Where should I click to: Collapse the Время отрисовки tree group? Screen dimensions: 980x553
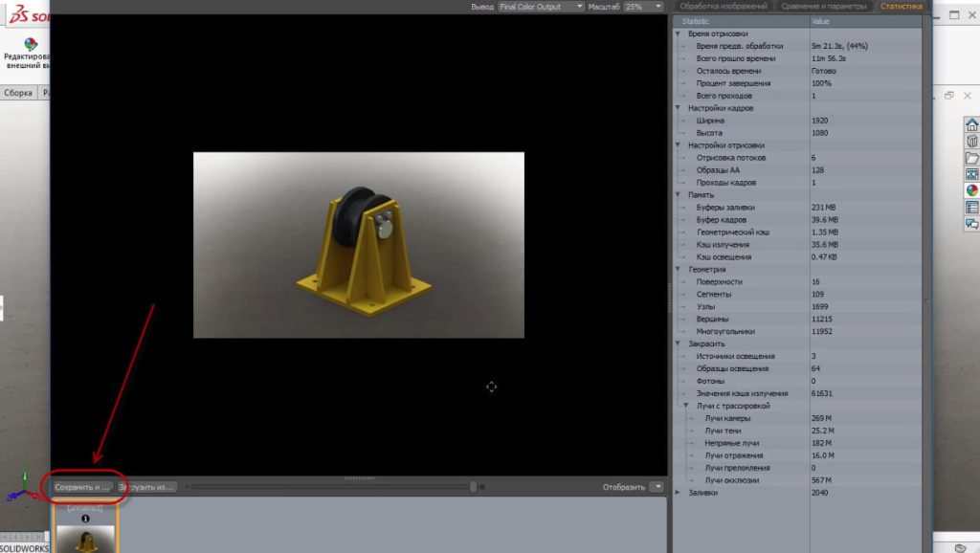point(678,33)
